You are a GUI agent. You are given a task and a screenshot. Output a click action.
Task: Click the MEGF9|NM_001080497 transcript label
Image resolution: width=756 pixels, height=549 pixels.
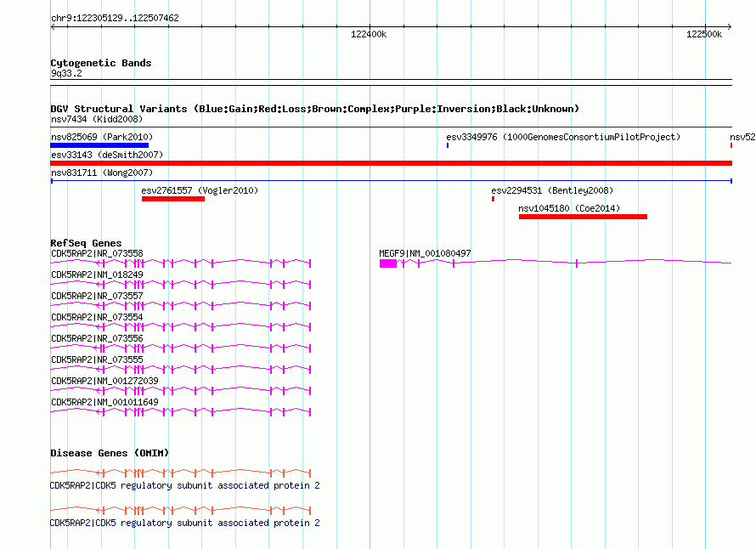pos(425,253)
